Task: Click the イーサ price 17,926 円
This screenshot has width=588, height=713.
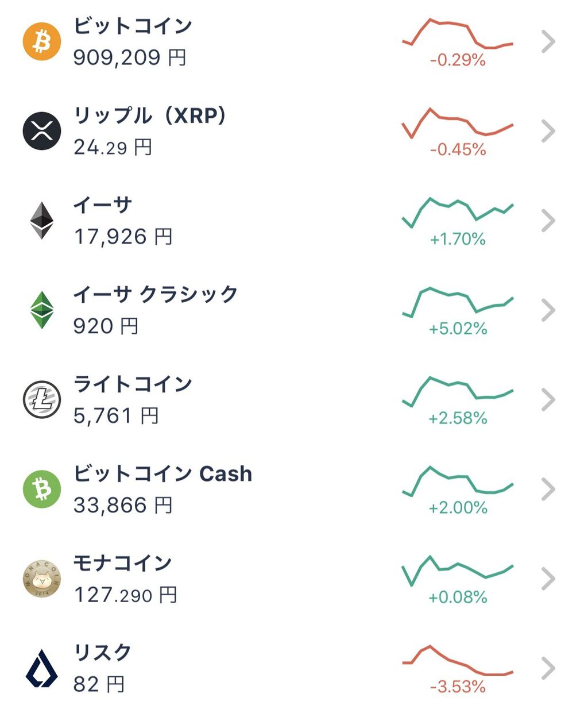Action: coord(123,237)
